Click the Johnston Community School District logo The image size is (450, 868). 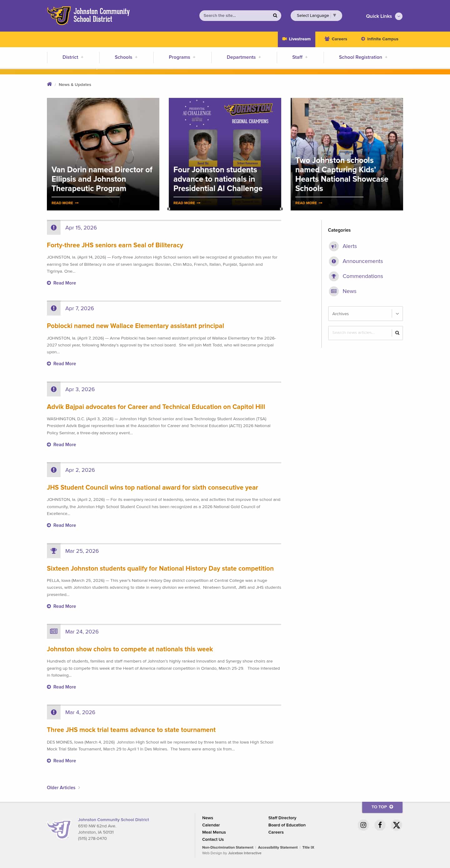tap(88, 16)
